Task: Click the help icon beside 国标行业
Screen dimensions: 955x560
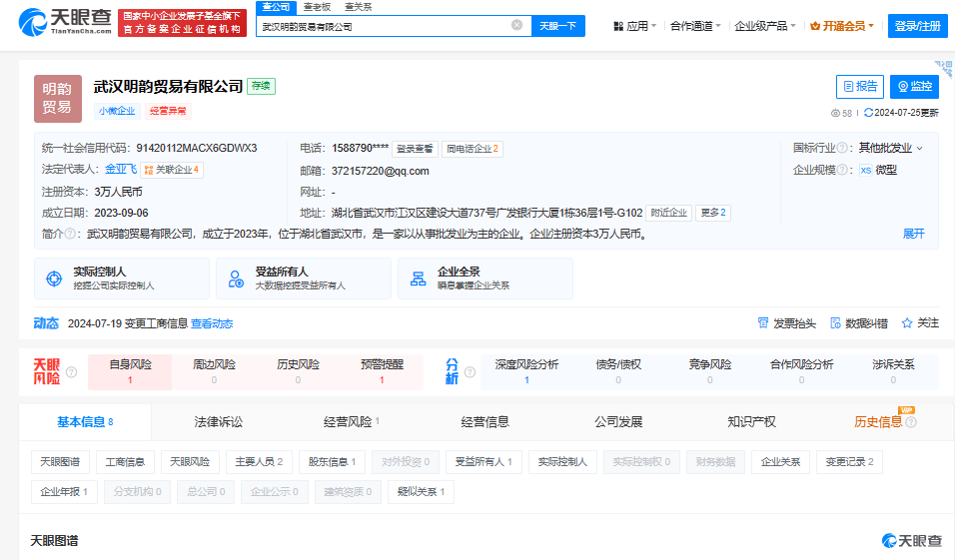Action: point(842,148)
